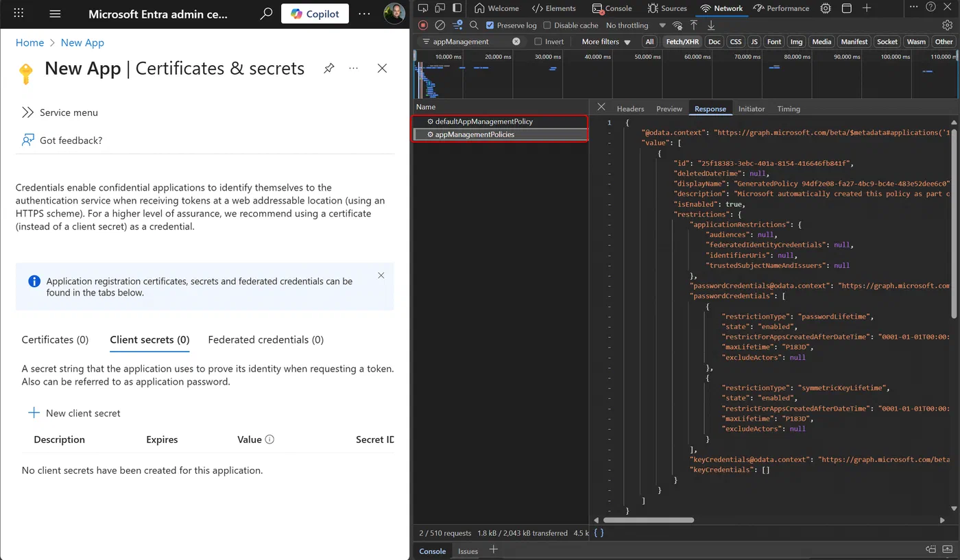The image size is (960, 560).
Task: Enable the Disable cache checkbox
Action: click(547, 25)
